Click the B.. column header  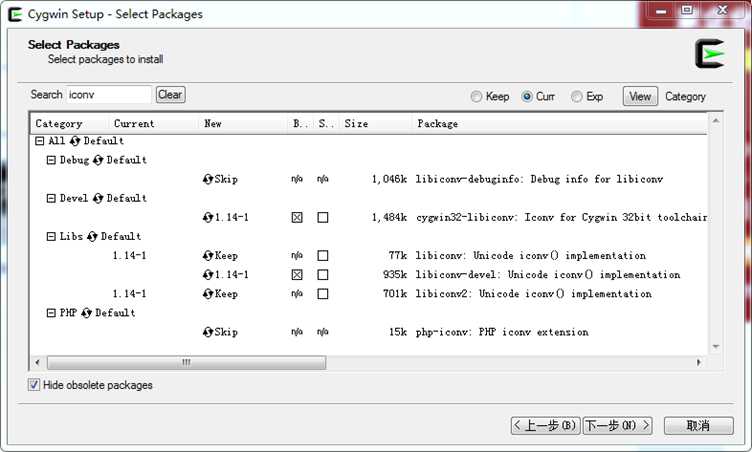pos(301,123)
